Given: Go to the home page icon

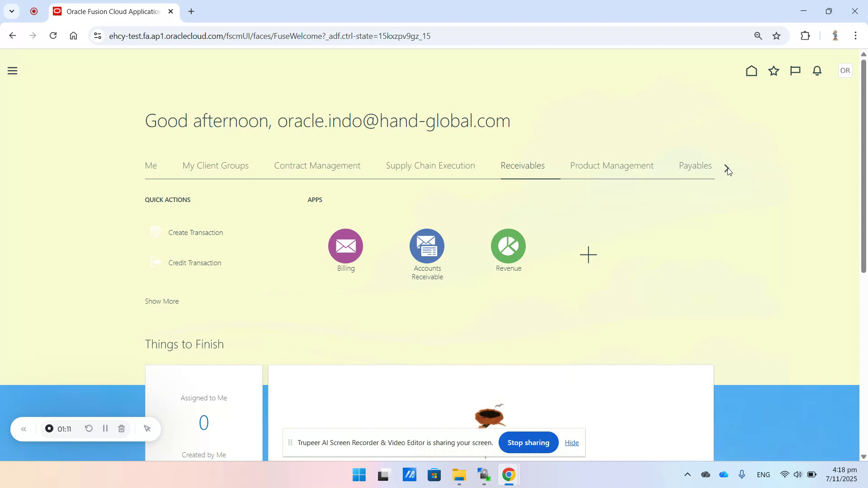Looking at the screenshot, I should pyautogui.click(x=750, y=70).
